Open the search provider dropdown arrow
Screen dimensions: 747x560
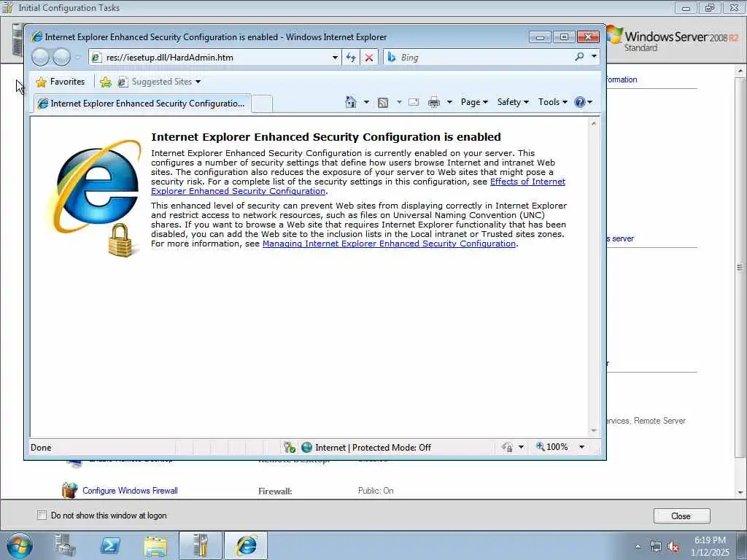tap(594, 57)
